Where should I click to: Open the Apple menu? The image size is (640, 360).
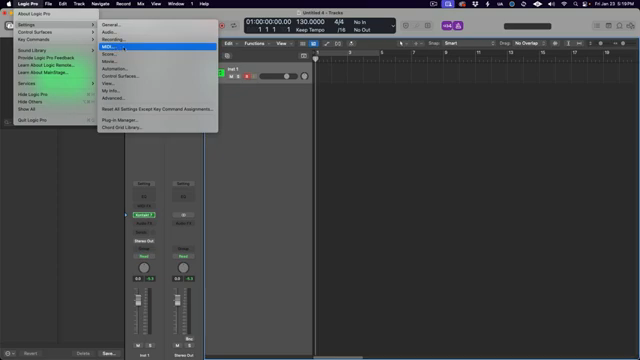[x=9, y=4]
